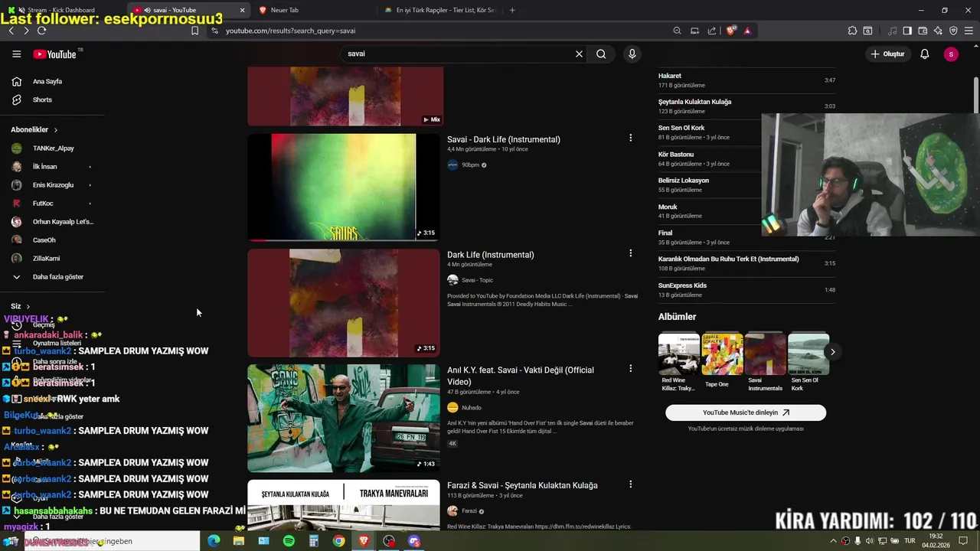Click the search magnifier button
980x551 pixels.
(601, 54)
